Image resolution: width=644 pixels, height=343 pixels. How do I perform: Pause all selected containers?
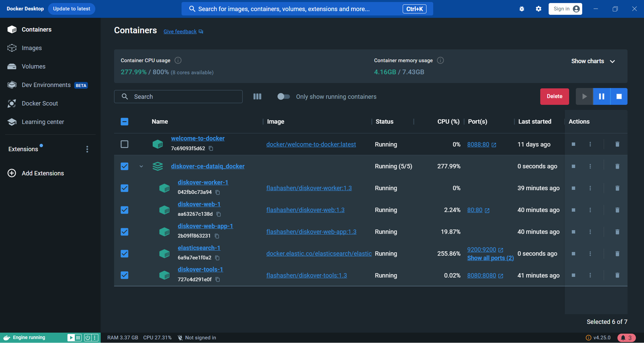coord(602,96)
